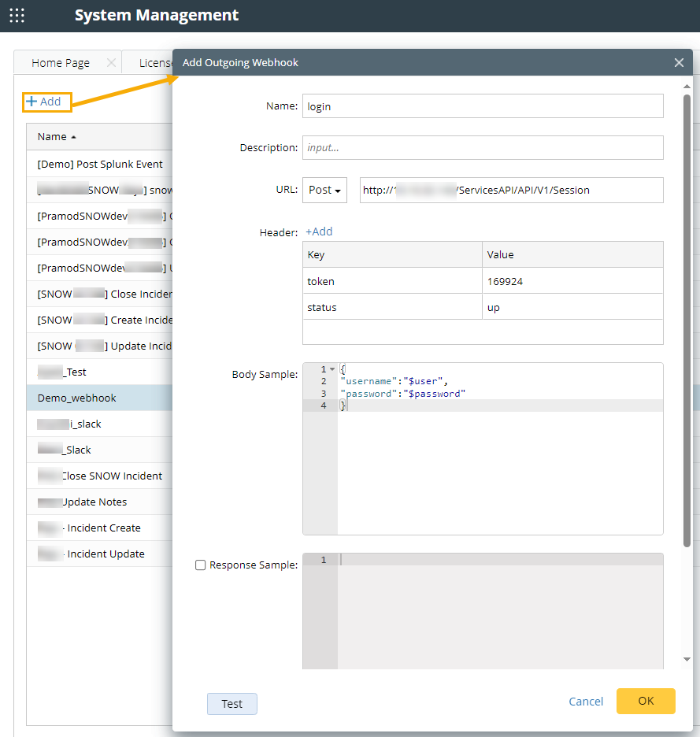Screen dimensions: 700x737
Task: Add a new header row via +Add
Action: (319, 231)
